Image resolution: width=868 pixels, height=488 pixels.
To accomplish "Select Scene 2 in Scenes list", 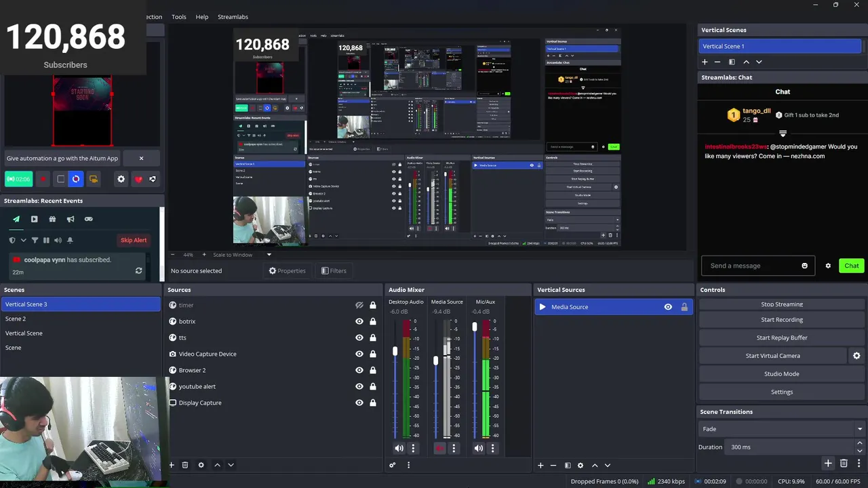I will click(81, 319).
